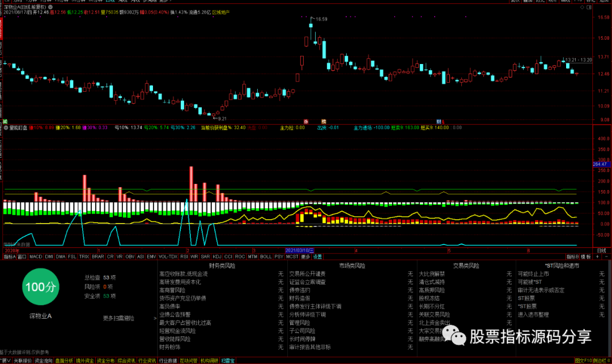Image resolution: width=612 pixels, height=364 pixels.
Task: Open the 模板 template menu
Action: 586,257
